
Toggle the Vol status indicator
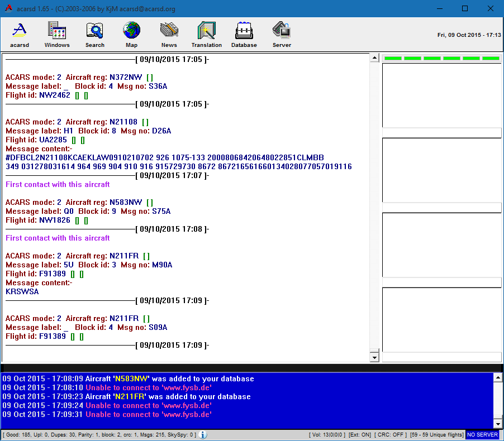(328, 434)
